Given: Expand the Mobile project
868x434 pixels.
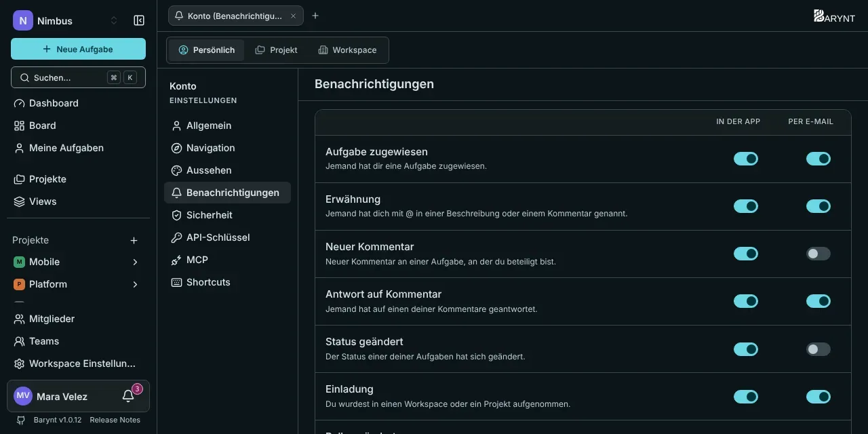Looking at the screenshot, I should click(135, 262).
